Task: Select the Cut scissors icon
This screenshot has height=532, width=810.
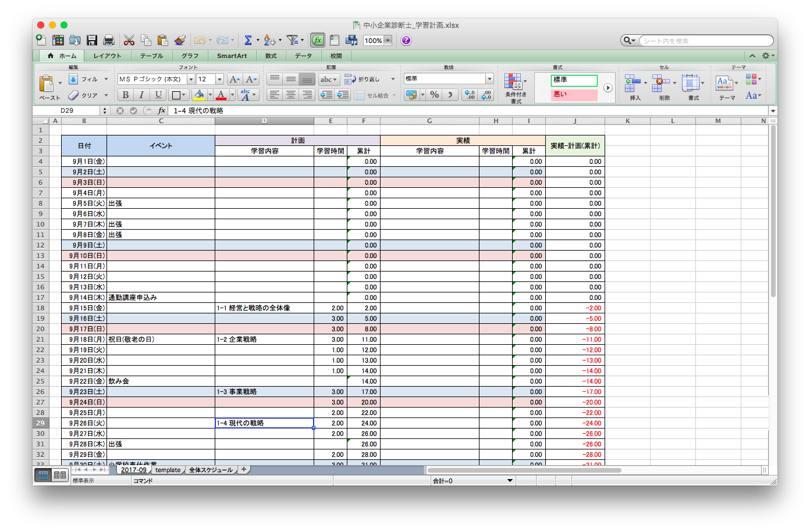Action: coord(129,40)
